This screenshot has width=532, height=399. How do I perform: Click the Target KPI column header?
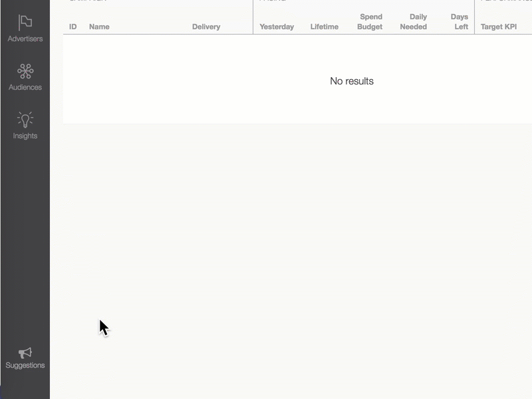click(499, 27)
